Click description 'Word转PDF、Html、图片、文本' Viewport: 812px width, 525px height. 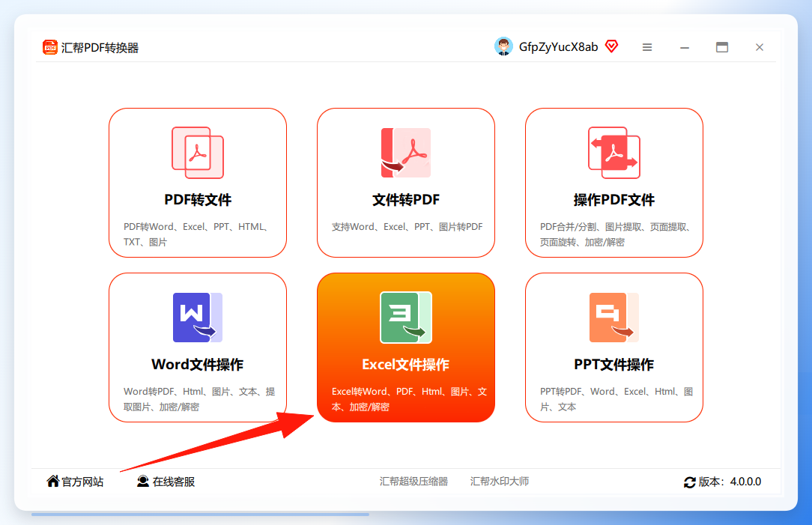coord(199,398)
